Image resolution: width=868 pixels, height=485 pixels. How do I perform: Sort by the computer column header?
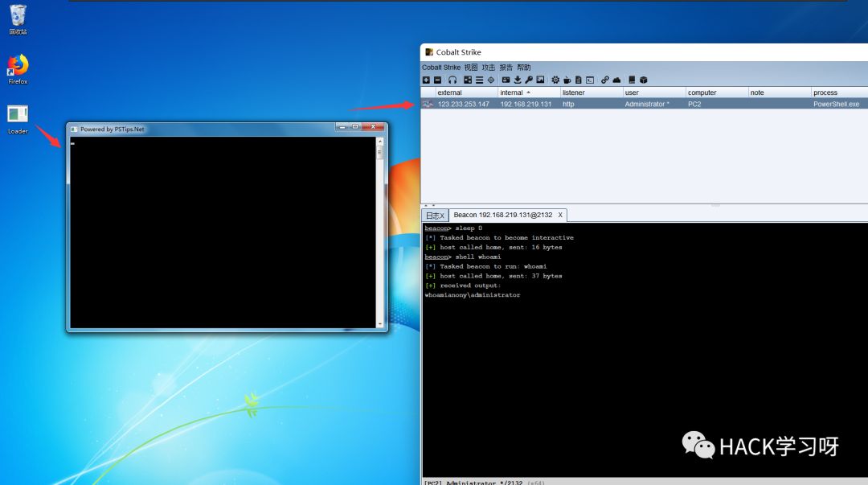716,92
